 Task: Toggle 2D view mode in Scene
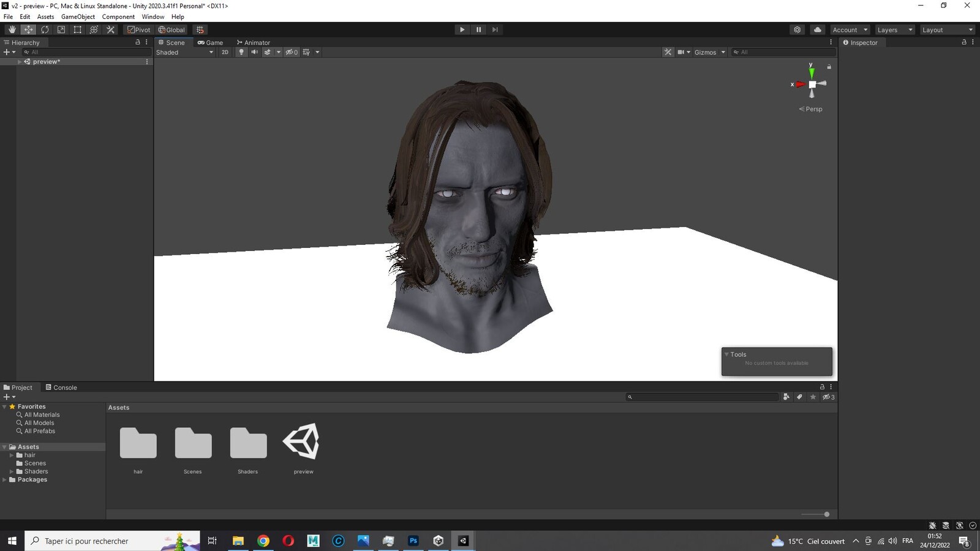[x=225, y=52]
